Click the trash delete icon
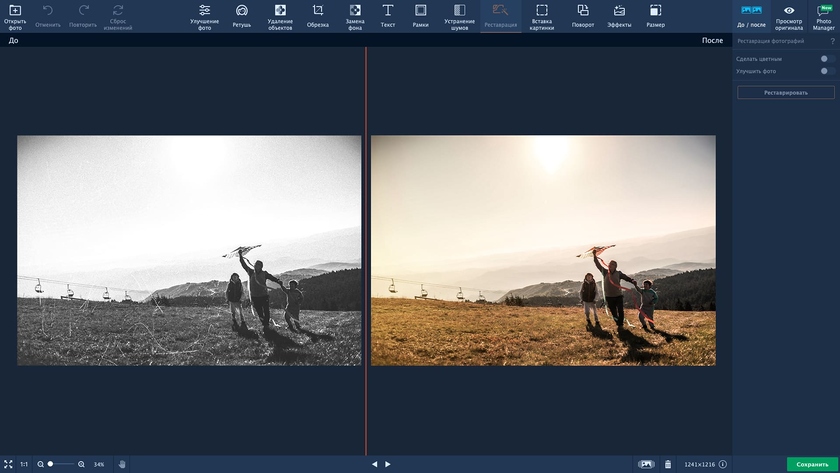840x473 pixels. pyautogui.click(x=668, y=464)
